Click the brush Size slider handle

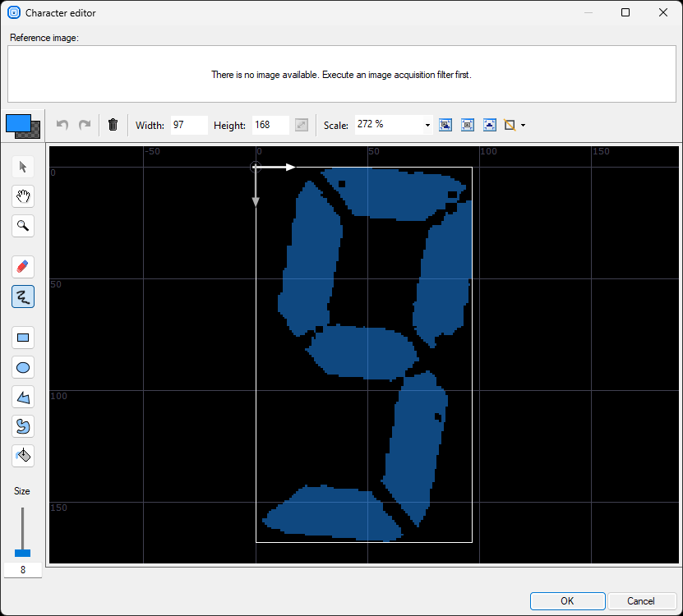(x=23, y=553)
